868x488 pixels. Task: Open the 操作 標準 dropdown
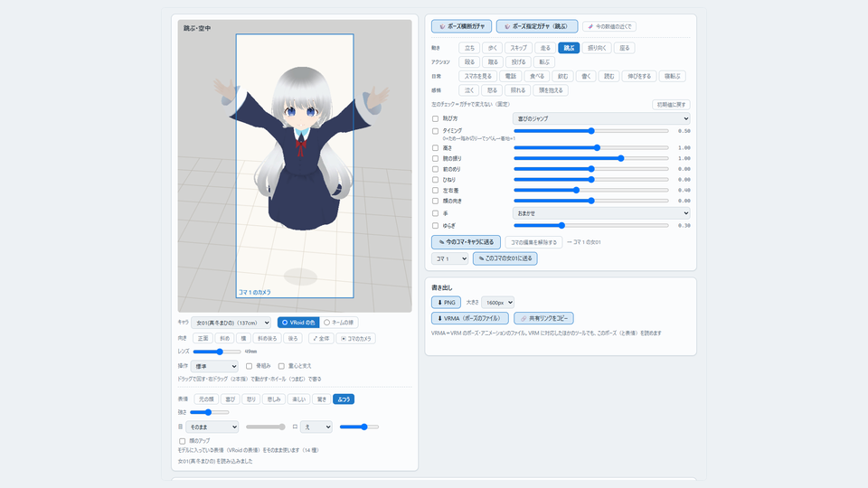214,366
